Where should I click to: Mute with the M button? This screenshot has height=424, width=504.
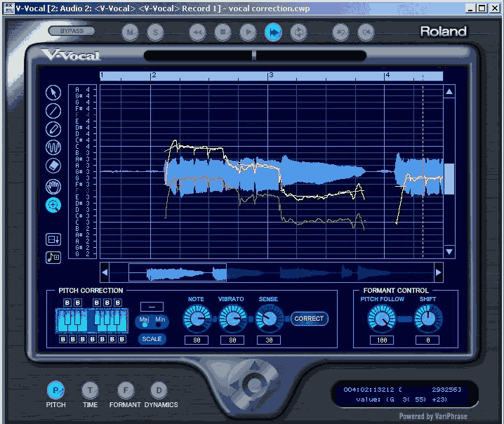130,32
